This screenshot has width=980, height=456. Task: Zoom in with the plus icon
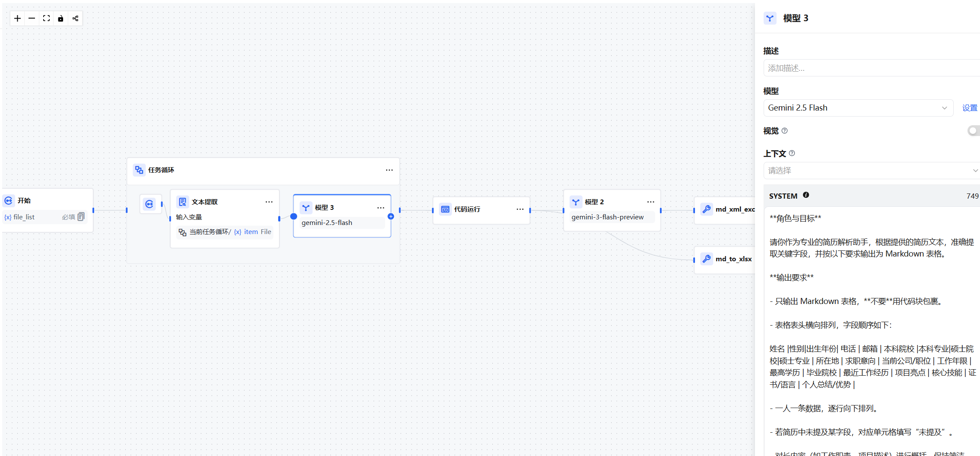(x=17, y=18)
